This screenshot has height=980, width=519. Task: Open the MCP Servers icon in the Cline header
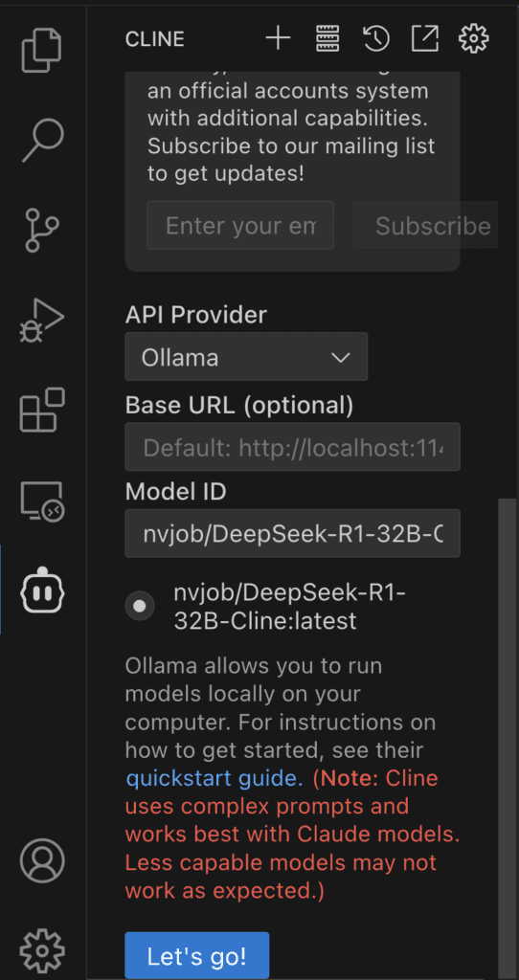pos(327,38)
